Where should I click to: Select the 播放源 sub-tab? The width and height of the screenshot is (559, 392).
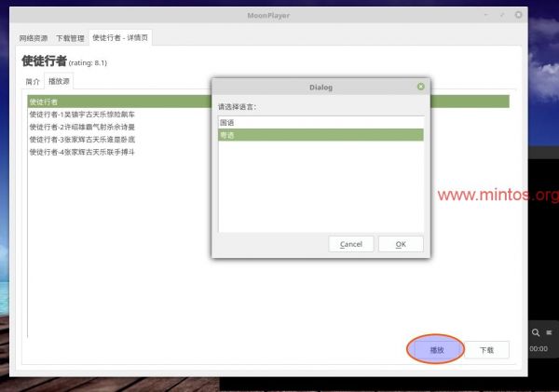[60, 82]
